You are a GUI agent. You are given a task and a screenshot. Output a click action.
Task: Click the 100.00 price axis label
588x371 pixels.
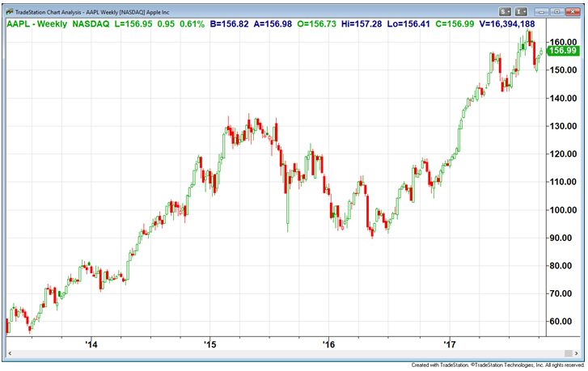coord(562,210)
